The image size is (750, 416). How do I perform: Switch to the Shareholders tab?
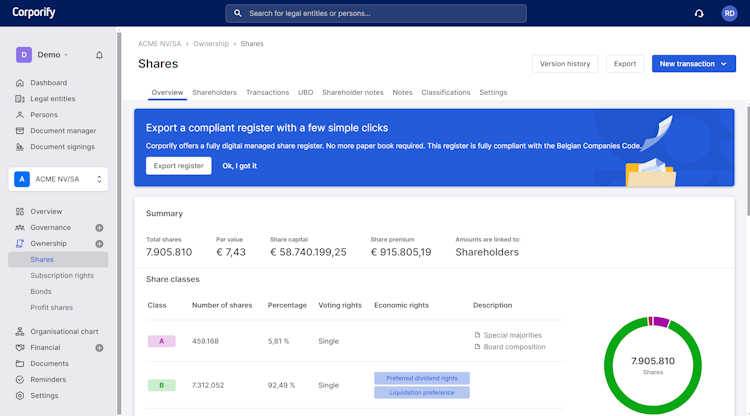(x=214, y=92)
